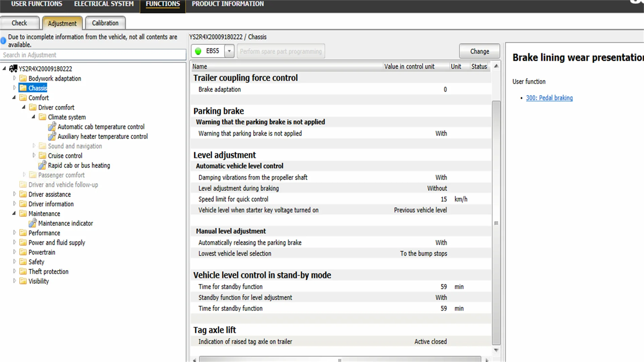Viewport: 644px width, 362px height.
Task: Click the Driver comfort folder icon
Action: click(x=33, y=108)
